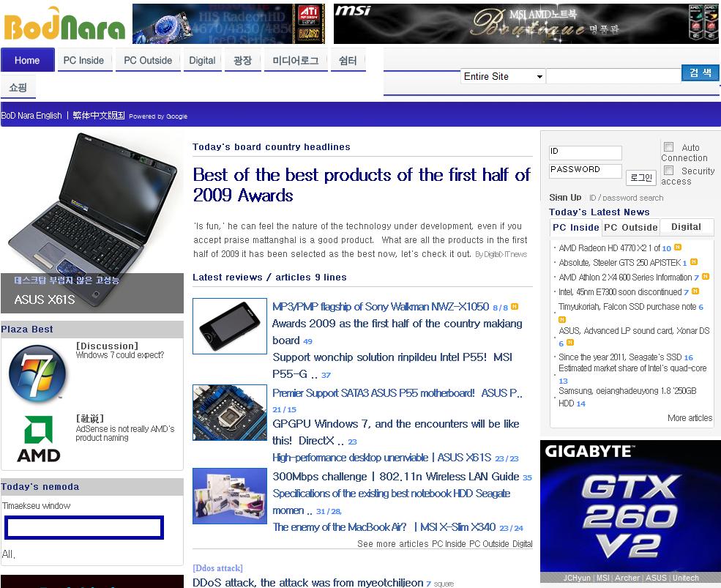Click the BodNara site logo
721x588 pixels.
[64, 24]
